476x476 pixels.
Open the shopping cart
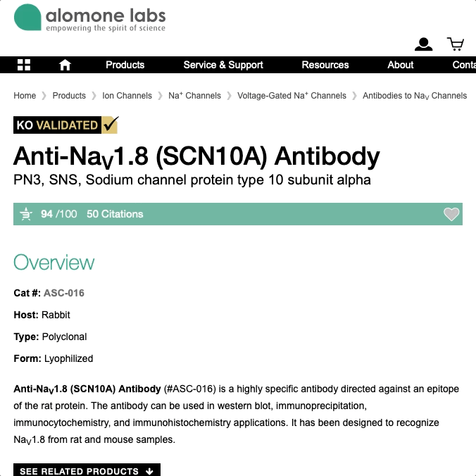tap(456, 45)
